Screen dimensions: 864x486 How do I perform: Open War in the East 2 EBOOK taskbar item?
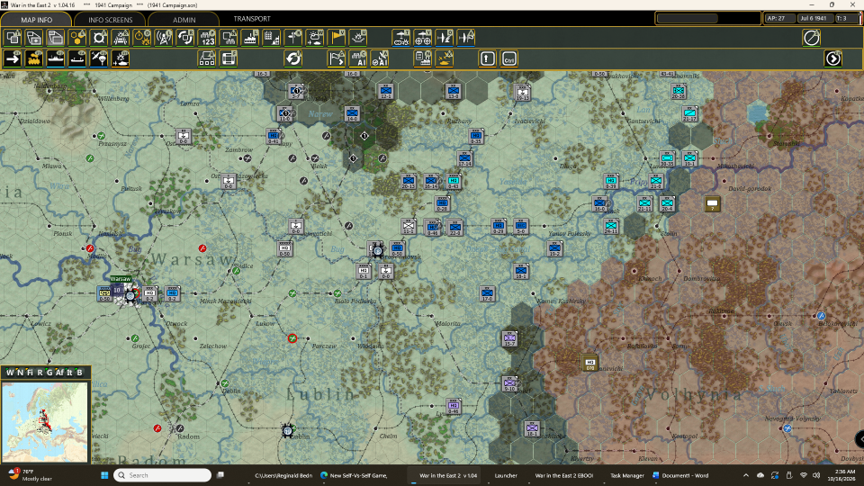point(564,475)
